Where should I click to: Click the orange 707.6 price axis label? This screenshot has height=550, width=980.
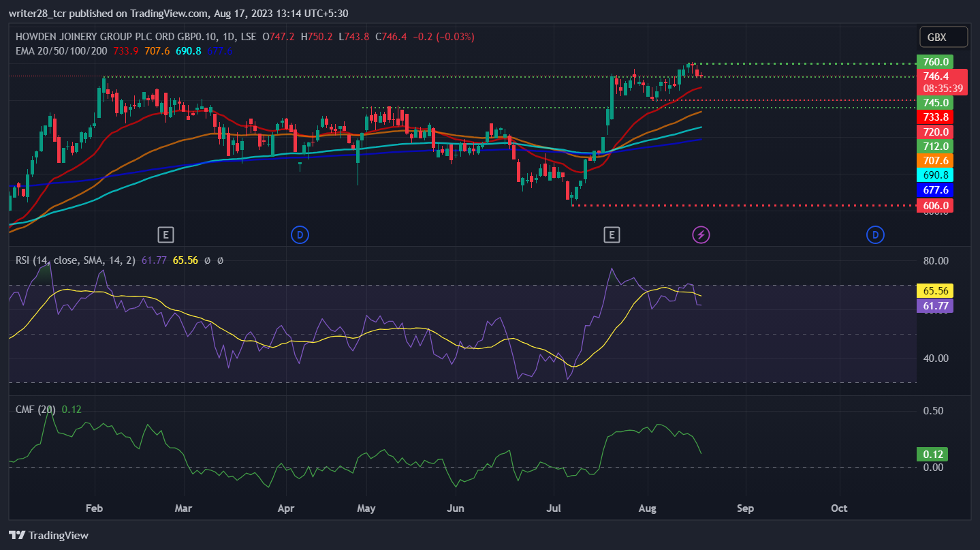coord(935,160)
